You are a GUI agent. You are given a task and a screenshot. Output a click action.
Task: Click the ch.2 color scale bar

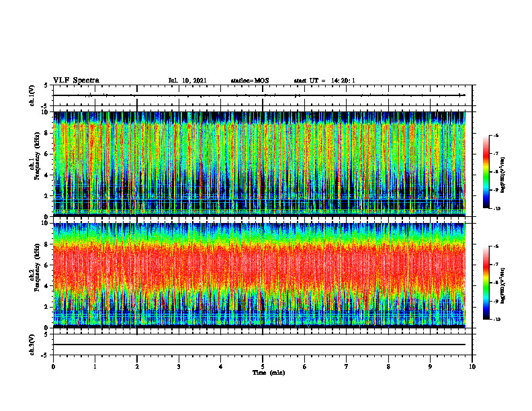[486, 283]
